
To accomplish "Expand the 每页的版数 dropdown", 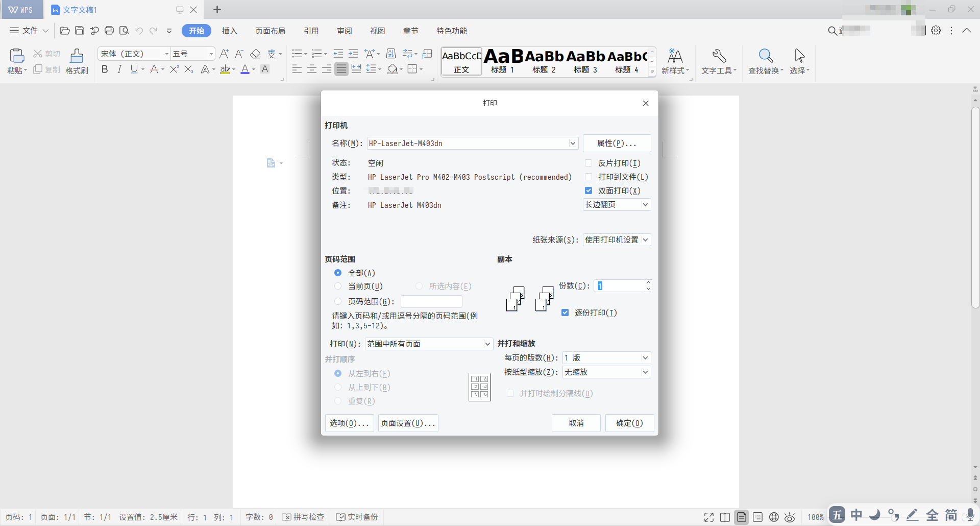I will (646, 357).
